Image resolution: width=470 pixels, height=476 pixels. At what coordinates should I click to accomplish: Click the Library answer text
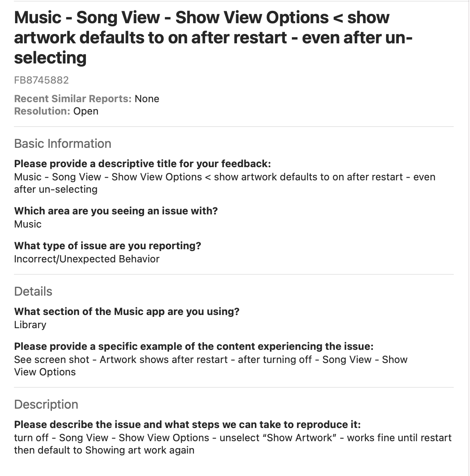click(x=30, y=325)
